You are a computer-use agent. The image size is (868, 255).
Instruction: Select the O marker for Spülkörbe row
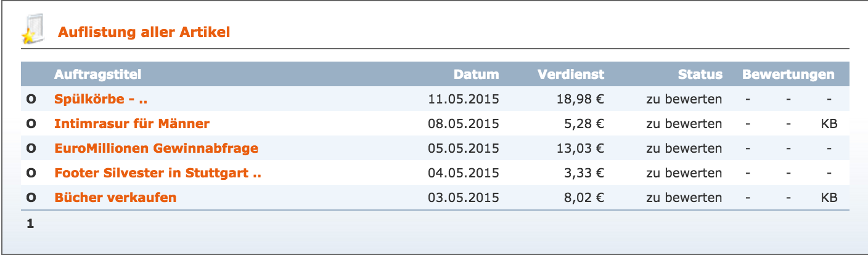(31, 99)
